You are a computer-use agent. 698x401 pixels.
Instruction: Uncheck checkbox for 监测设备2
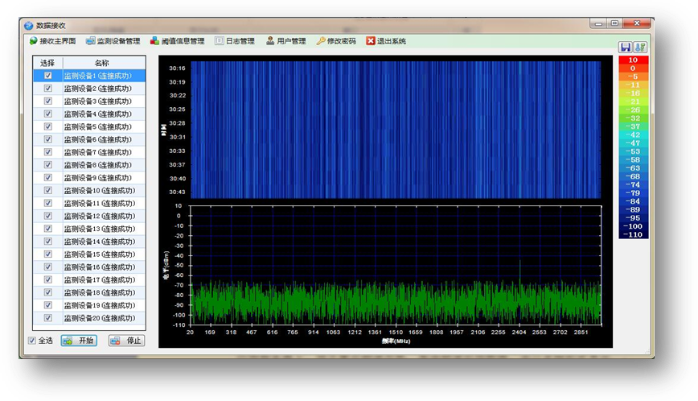click(x=48, y=88)
